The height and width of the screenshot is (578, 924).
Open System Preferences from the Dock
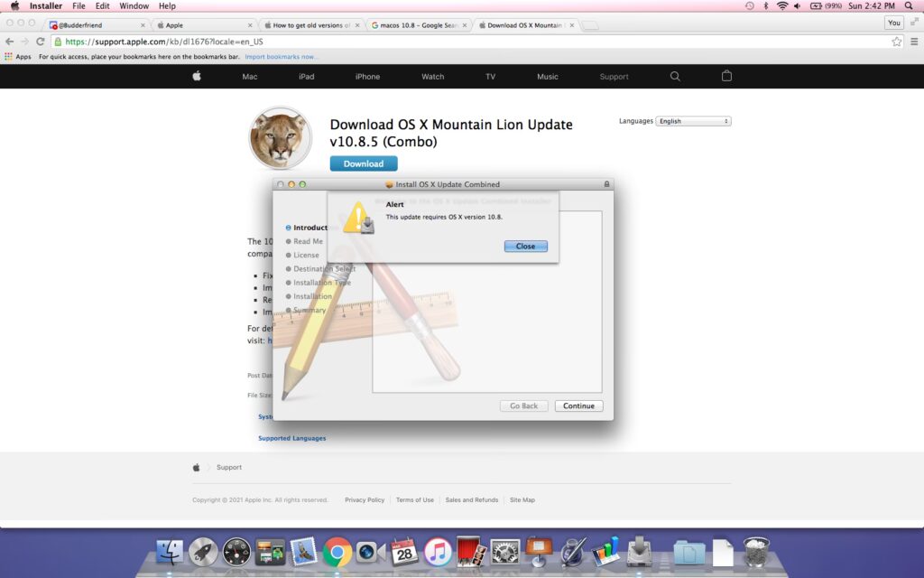point(504,551)
